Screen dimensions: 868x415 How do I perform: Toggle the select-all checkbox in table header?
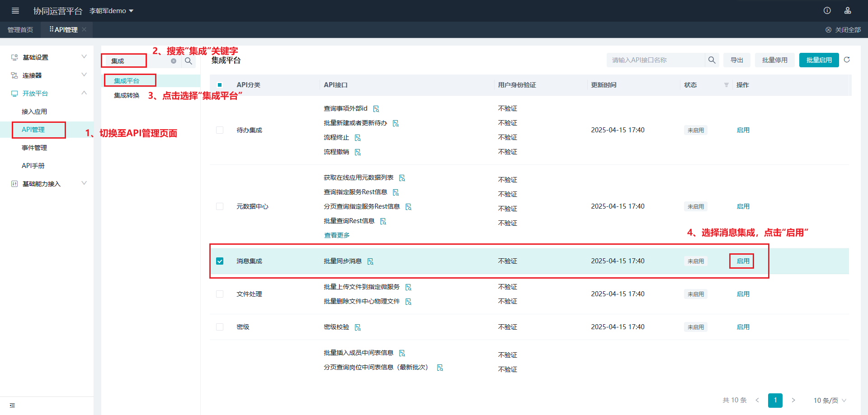coord(220,85)
